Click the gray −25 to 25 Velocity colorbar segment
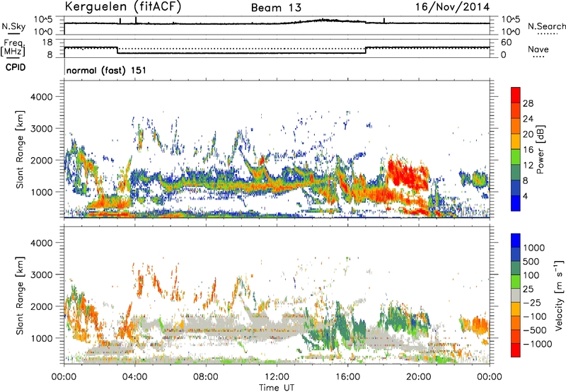The height and width of the screenshot is (392, 566). point(516,296)
